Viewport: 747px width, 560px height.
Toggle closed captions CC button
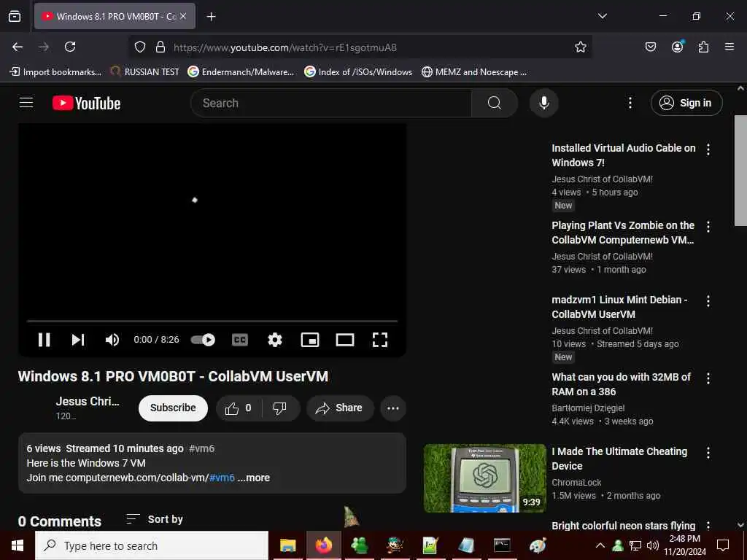[x=239, y=340]
